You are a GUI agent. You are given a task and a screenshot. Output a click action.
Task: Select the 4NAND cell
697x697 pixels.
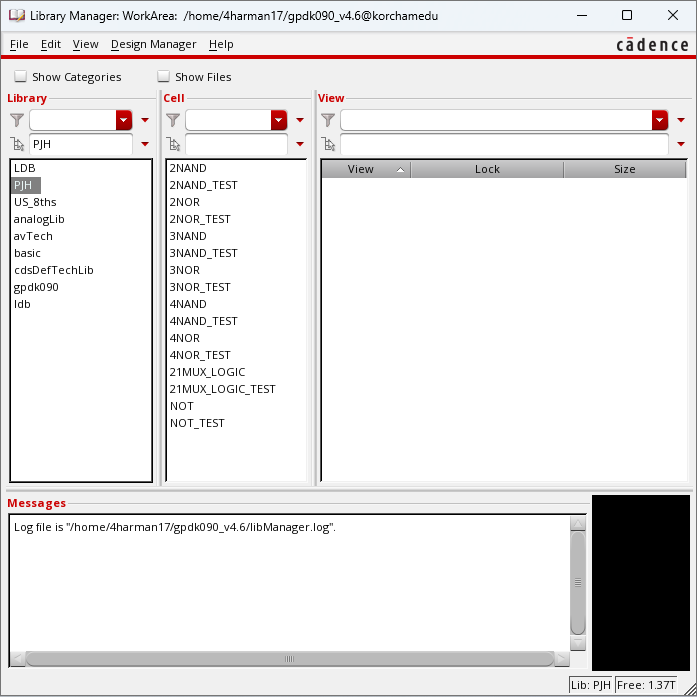click(x=188, y=304)
